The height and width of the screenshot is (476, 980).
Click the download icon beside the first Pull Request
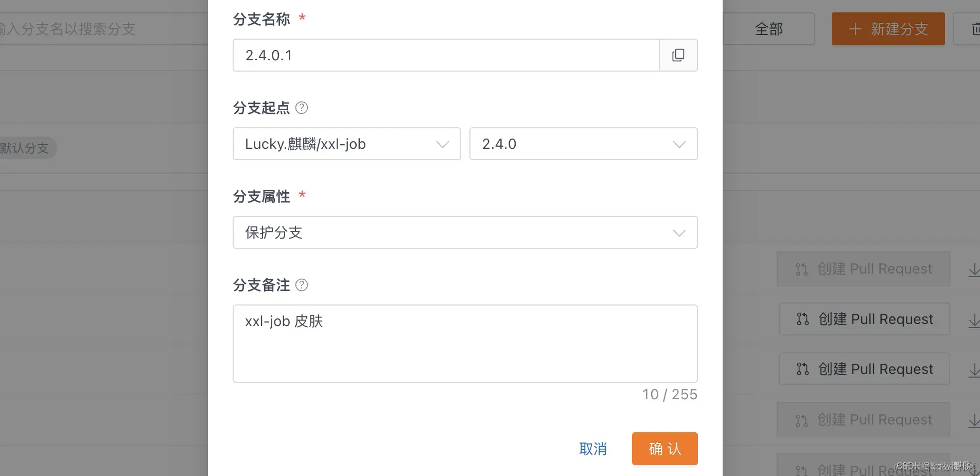pos(974,269)
